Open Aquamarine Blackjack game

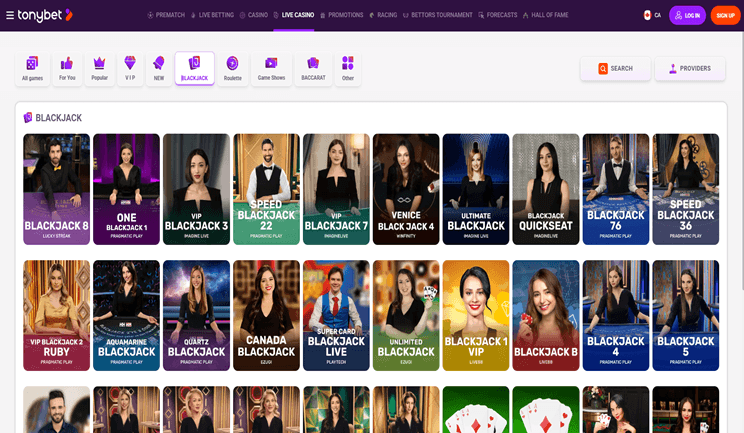coord(126,315)
